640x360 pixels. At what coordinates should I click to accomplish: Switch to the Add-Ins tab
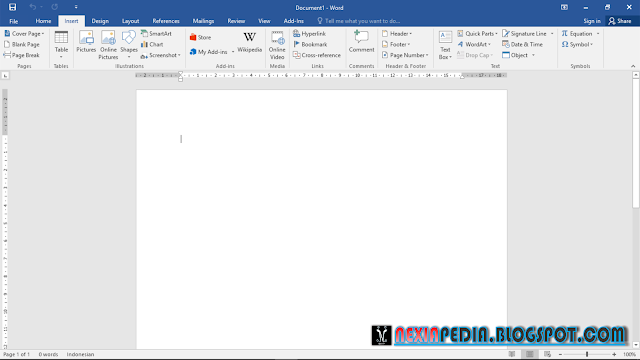(x=293, y=21)
